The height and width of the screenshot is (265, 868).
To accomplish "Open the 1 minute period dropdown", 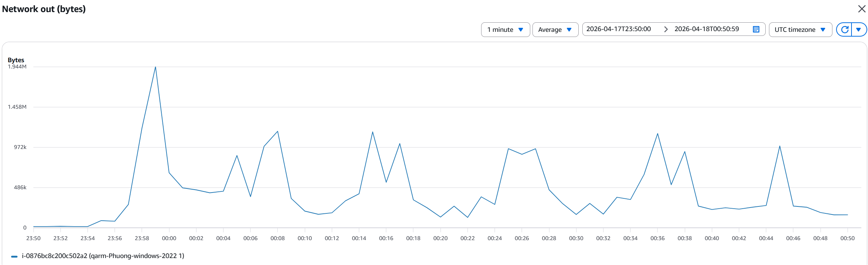I will (x=505, y=30).
